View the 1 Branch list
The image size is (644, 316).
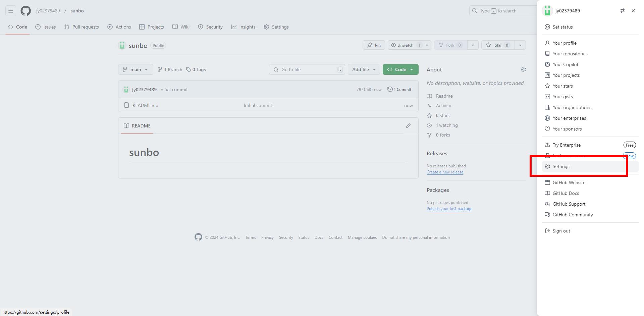tap(170, 69)
